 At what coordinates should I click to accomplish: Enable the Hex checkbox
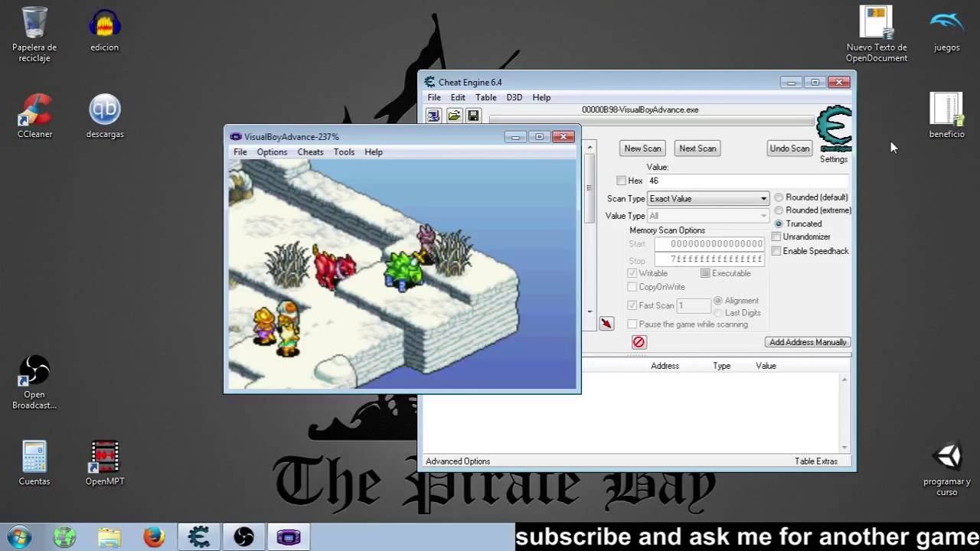point(621,181)
